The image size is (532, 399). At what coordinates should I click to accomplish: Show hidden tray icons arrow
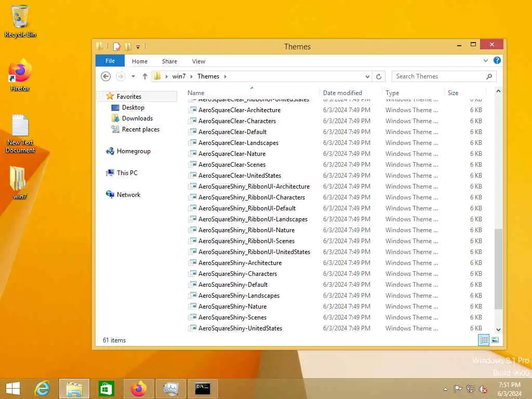click(445, 389)
